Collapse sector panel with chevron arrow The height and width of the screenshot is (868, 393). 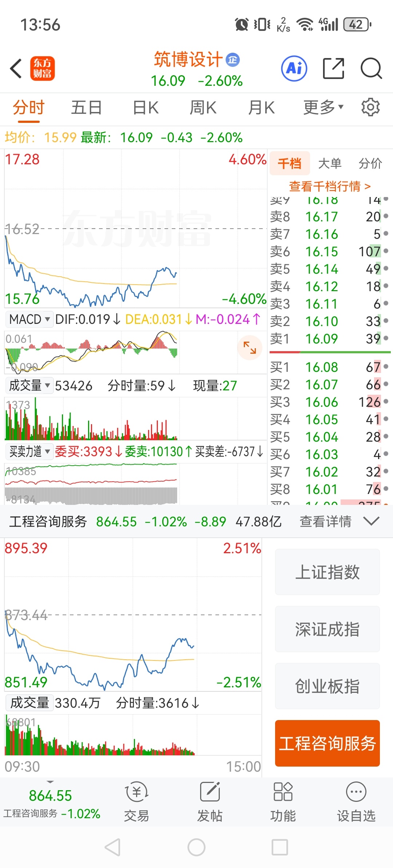371,521
